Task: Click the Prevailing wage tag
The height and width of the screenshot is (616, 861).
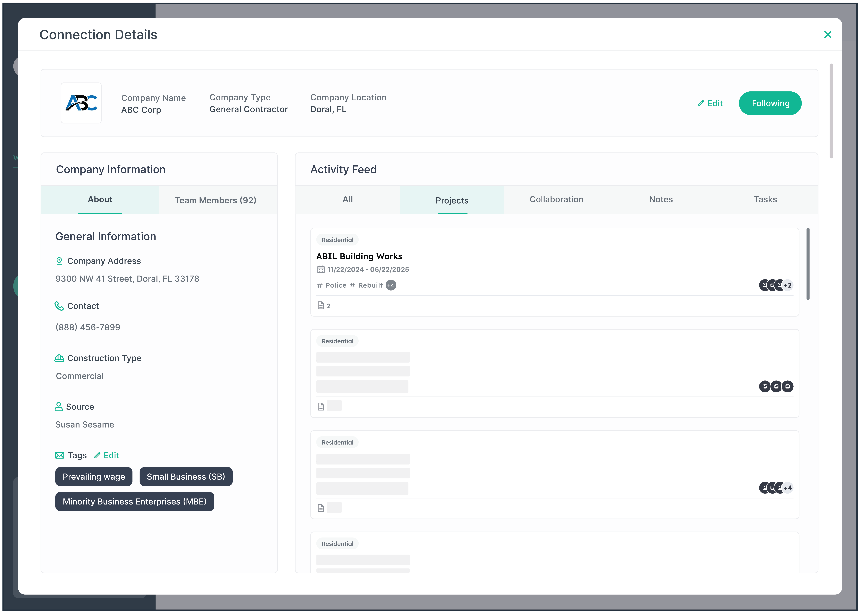Action: [94, 476]
